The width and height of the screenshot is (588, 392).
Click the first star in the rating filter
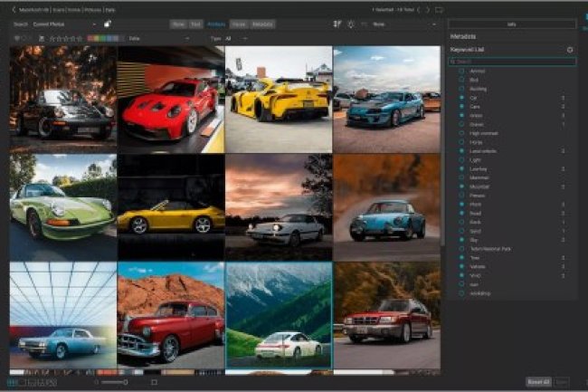coord(52,39)
